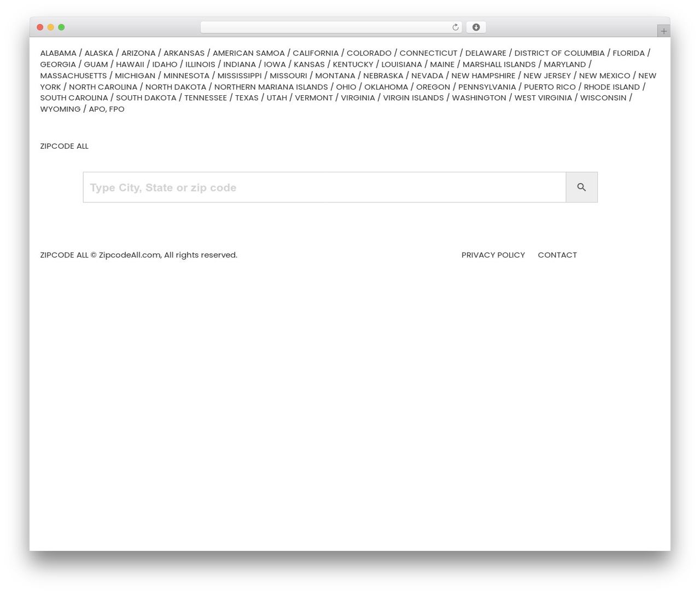This screenshot has width=700, height=593.
Task: Select the MICHIGAN link
Action: pyautogui.click(x=135, y=75)
